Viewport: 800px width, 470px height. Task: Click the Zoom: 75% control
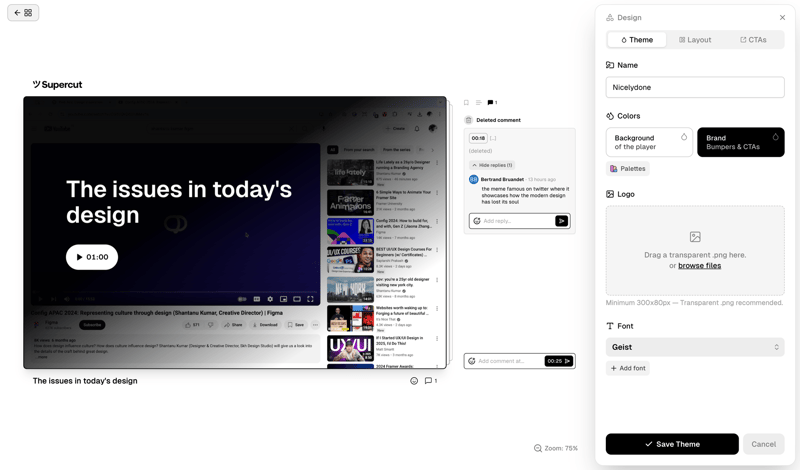pyautogui.click(x=556, y=448)
